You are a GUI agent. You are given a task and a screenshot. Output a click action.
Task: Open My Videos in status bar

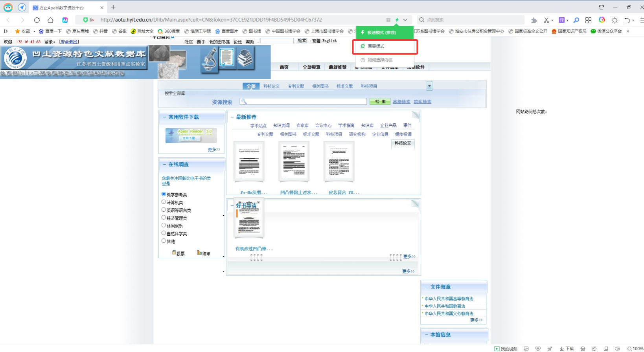click(x=506, y=349)
